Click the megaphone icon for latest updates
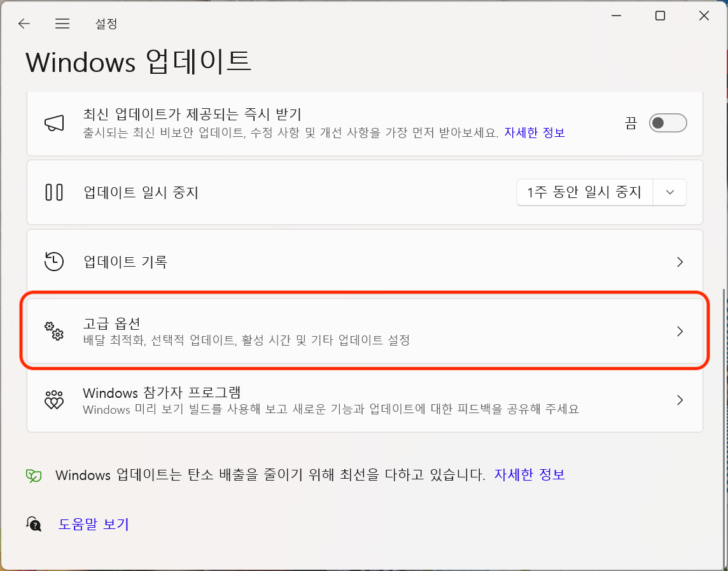 (x=54, y=123)
